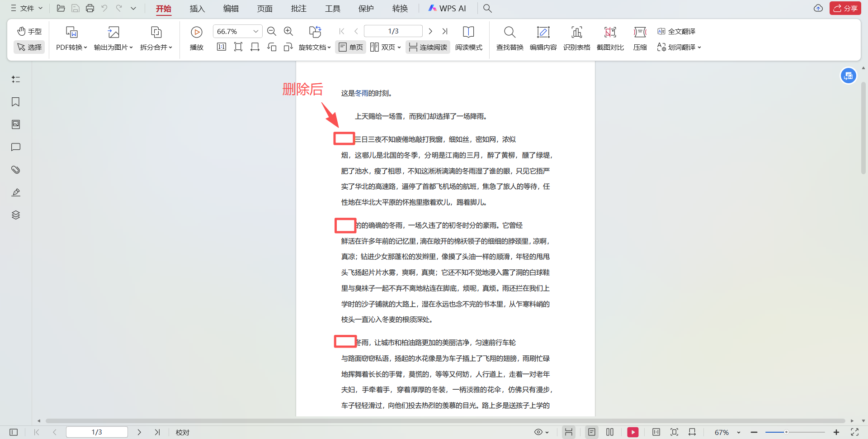Open the 批注 menu tab
Viewport: 868px width, 439px height.
298,8
